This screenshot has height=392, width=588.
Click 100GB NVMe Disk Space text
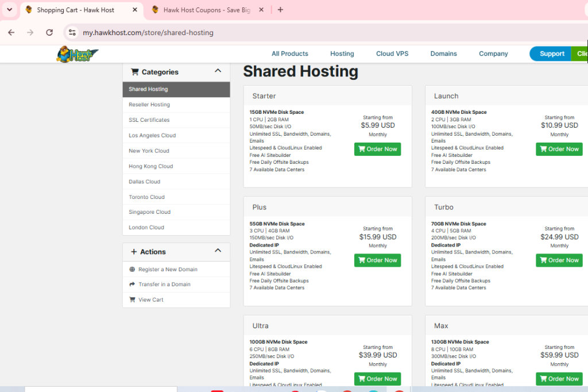pyautogui.click(x=278, y=342)
